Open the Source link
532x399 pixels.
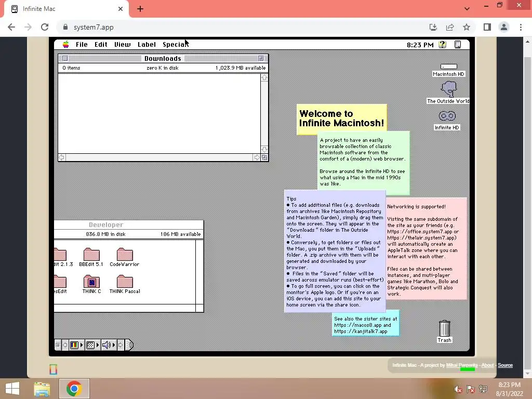(x=505, y=365)
